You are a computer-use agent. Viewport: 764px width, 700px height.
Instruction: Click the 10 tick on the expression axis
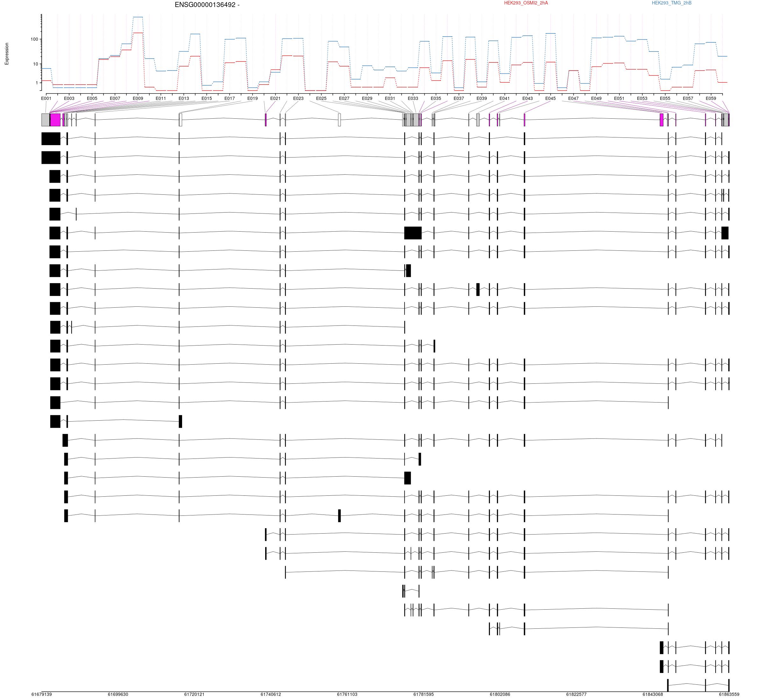tap(36, 64)
